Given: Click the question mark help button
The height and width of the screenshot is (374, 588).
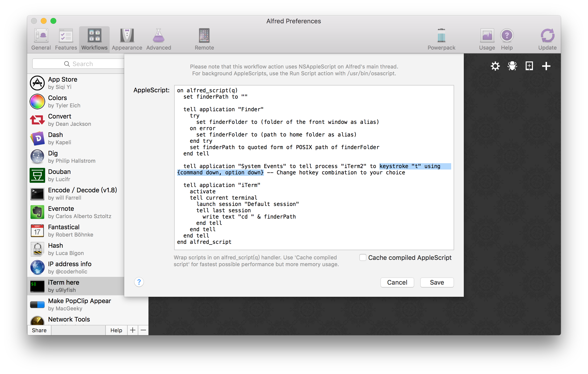Looking at the screenshot, I should (x=139, y=282).
